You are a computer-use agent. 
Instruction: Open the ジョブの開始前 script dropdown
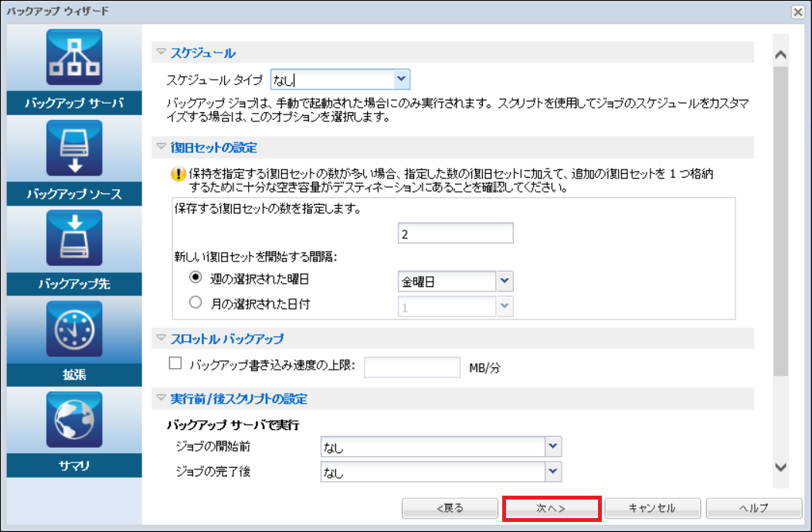(553, 446)
